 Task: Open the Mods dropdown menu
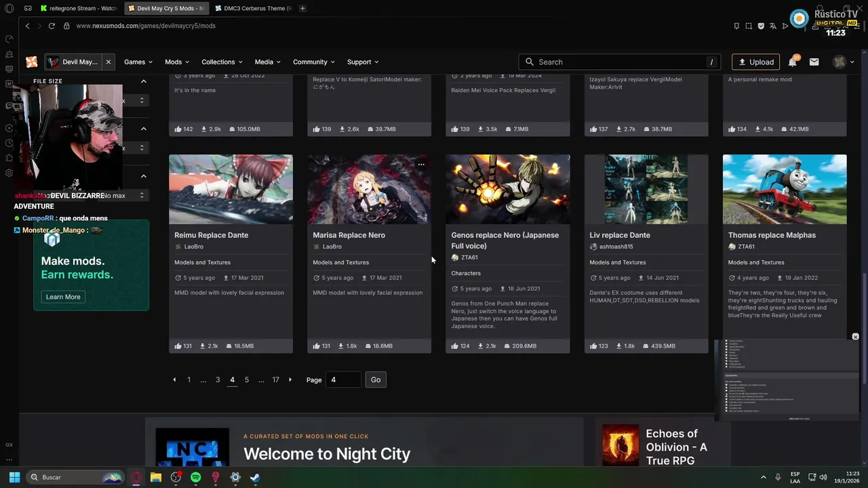[x=177, y=62]
